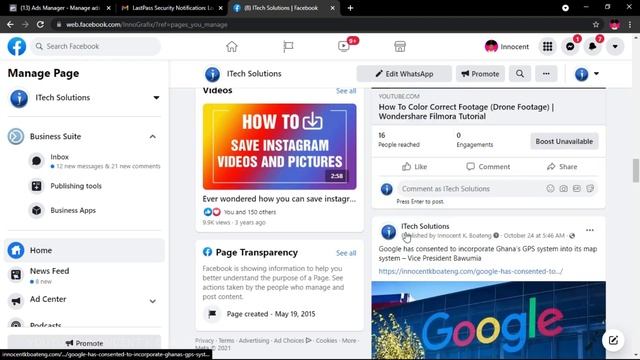Click the Edit WhatsApp button
This screenshot has width=640, height=360.
pyautogui.click(x=404, y=74)
